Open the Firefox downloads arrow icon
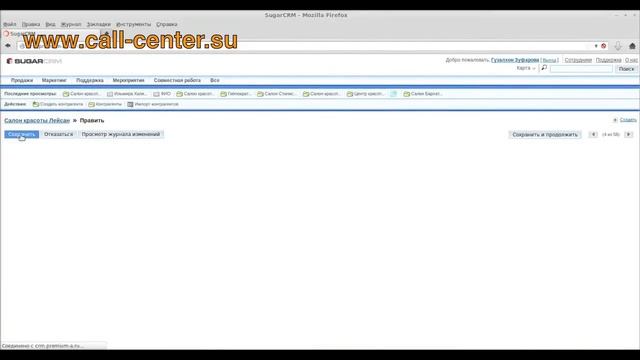 pos(618,46)
